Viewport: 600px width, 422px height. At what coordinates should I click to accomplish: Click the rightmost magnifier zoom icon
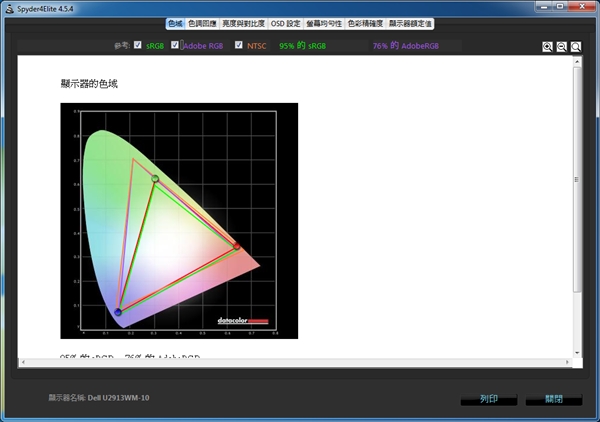click(x=576, y=46)
